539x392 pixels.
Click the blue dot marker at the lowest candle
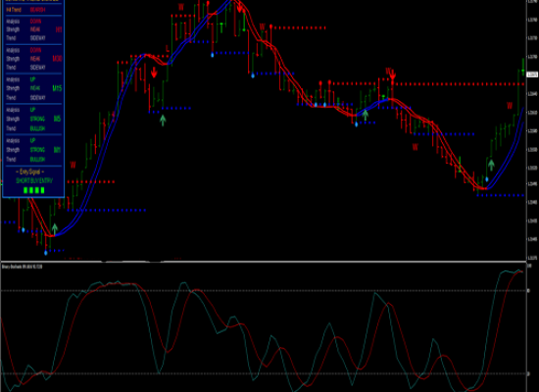(46, 253)
